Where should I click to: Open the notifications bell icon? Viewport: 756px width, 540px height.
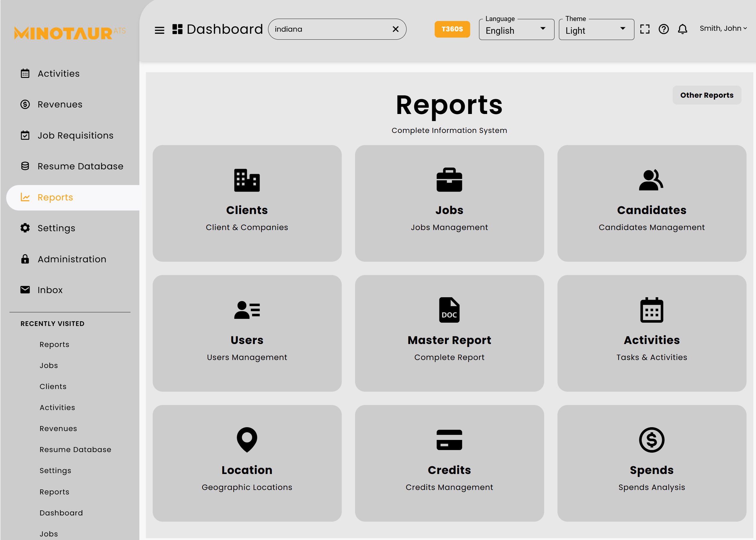coord(683,29)
